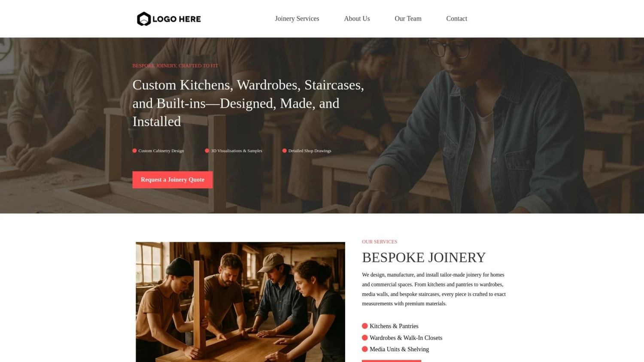Click the hexagon logo icon in header
This screenshot has height=362, width=644.
pyautogui.click(x=144, y=19)
